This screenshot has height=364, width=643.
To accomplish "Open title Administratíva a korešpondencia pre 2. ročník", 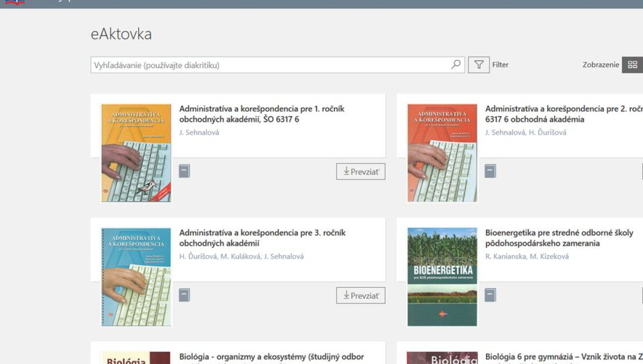I will [564, 114].
